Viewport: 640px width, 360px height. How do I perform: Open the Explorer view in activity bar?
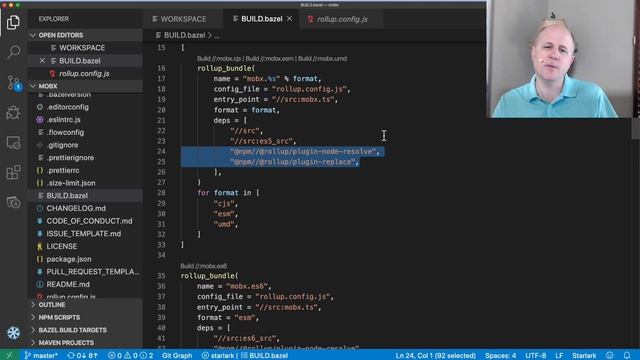click(13, 22)
